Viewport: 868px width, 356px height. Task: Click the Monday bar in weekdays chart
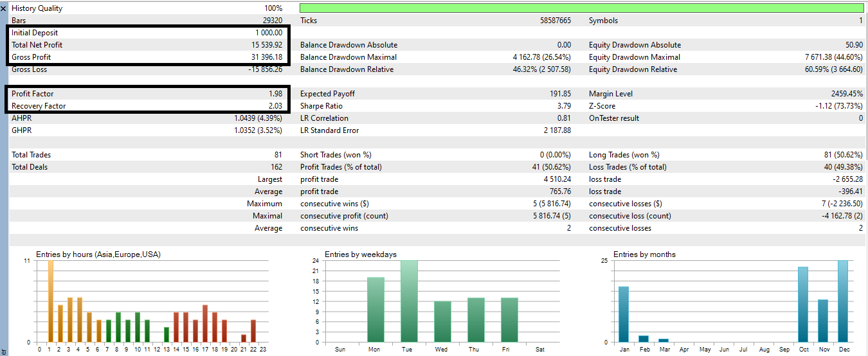(375, 310)
